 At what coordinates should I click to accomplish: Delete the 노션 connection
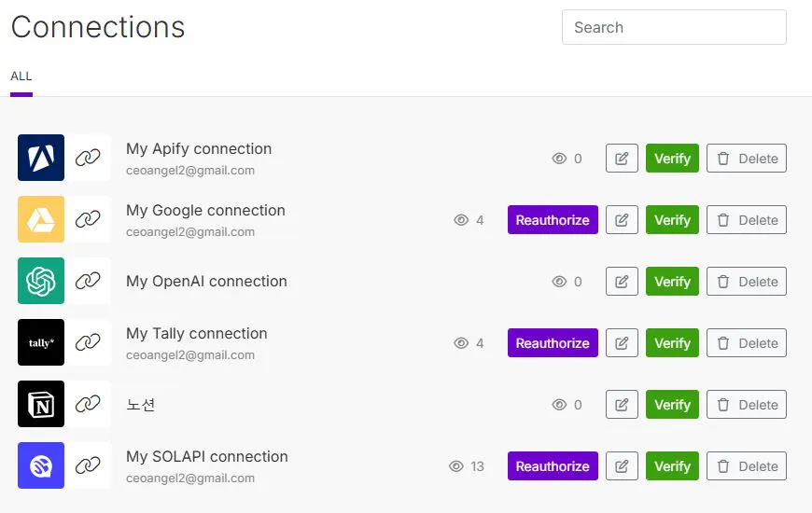click(747, 405)
